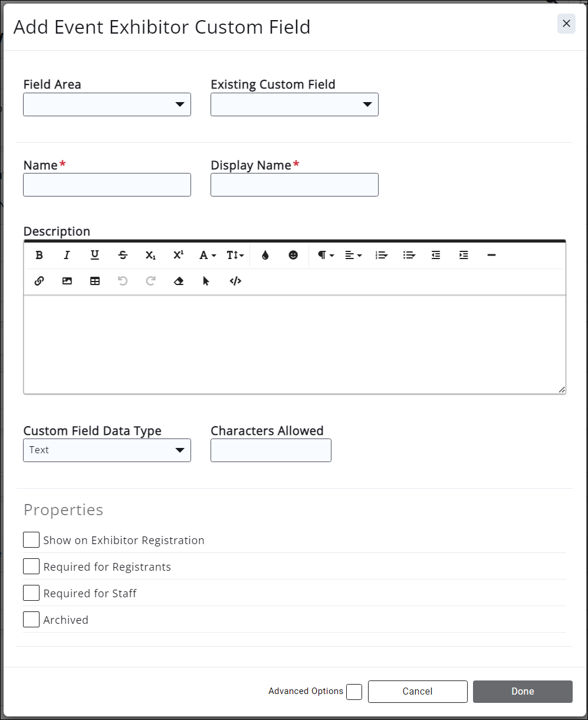Click the strikethrough formatting icon

pos(123,255)
